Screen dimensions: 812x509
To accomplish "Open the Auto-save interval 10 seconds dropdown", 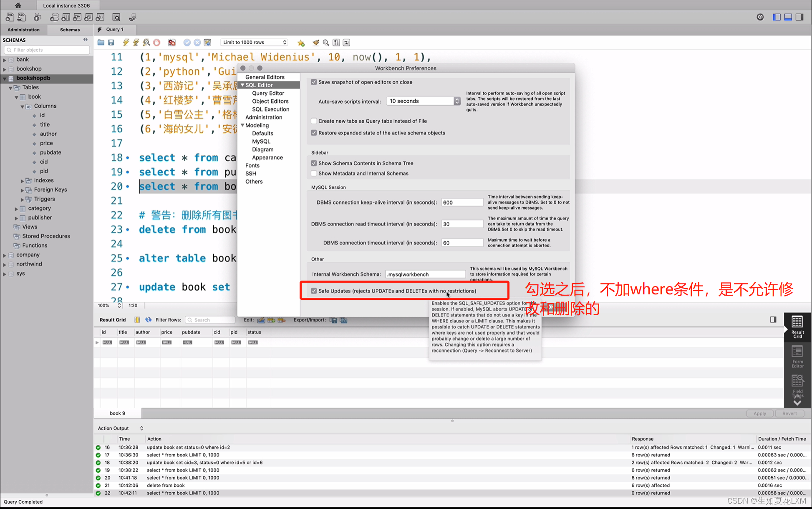I will (x=423, y=101).
